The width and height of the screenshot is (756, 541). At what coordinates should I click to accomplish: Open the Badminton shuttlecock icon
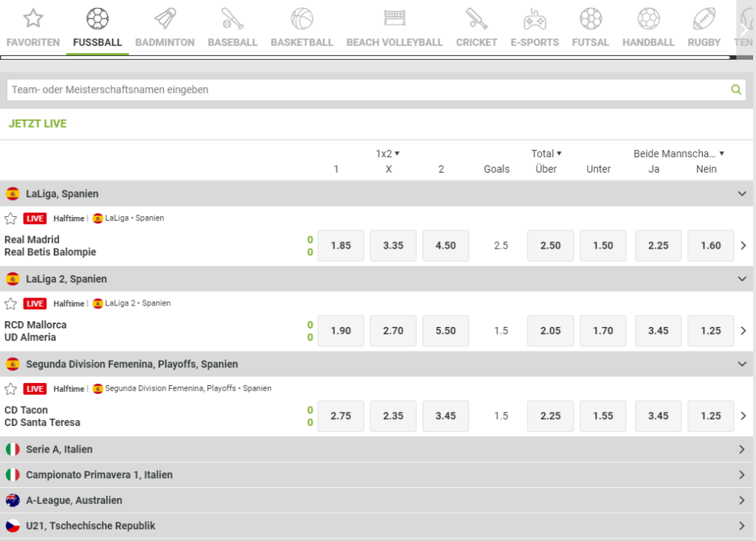point(165,18)
